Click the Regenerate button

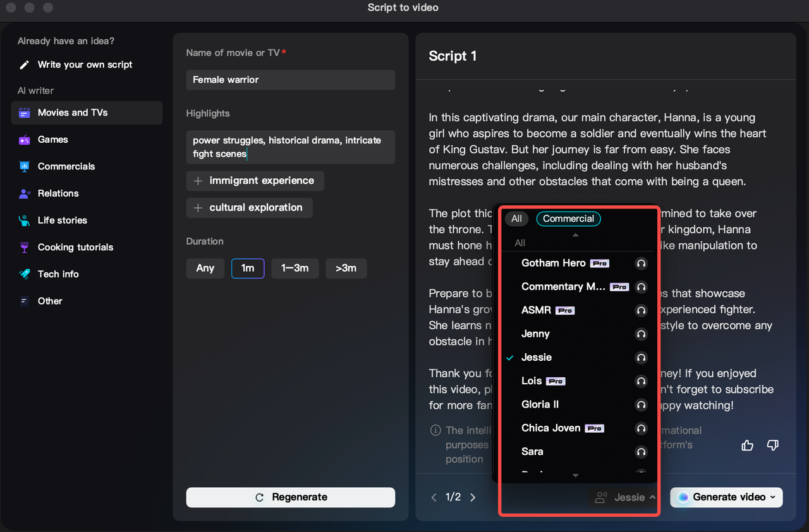[290, 497]
